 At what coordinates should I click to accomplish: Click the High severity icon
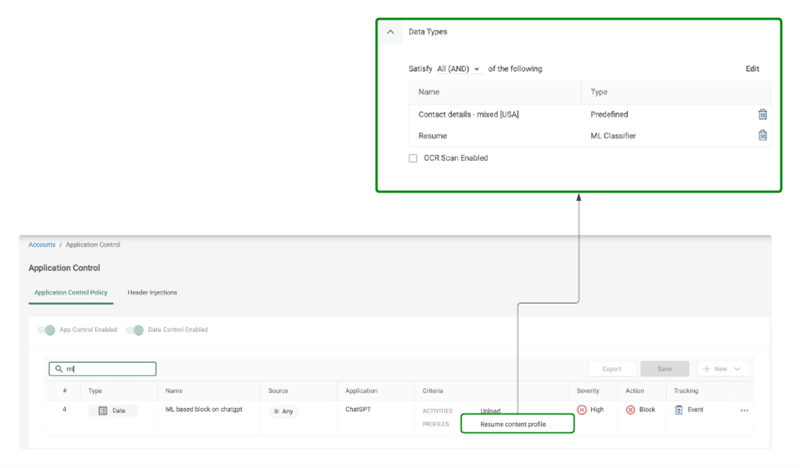pos(582,409)
